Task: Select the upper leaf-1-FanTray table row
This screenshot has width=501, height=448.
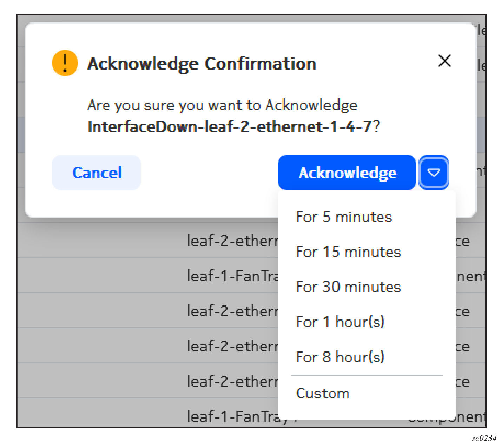Action: 232,276
